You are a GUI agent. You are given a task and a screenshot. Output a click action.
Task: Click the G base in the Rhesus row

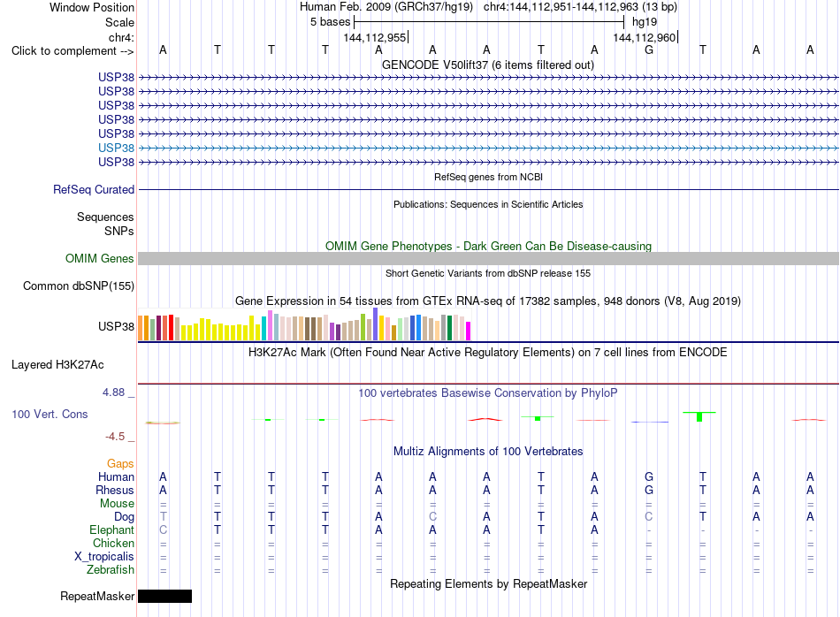[x=649, y=490]
